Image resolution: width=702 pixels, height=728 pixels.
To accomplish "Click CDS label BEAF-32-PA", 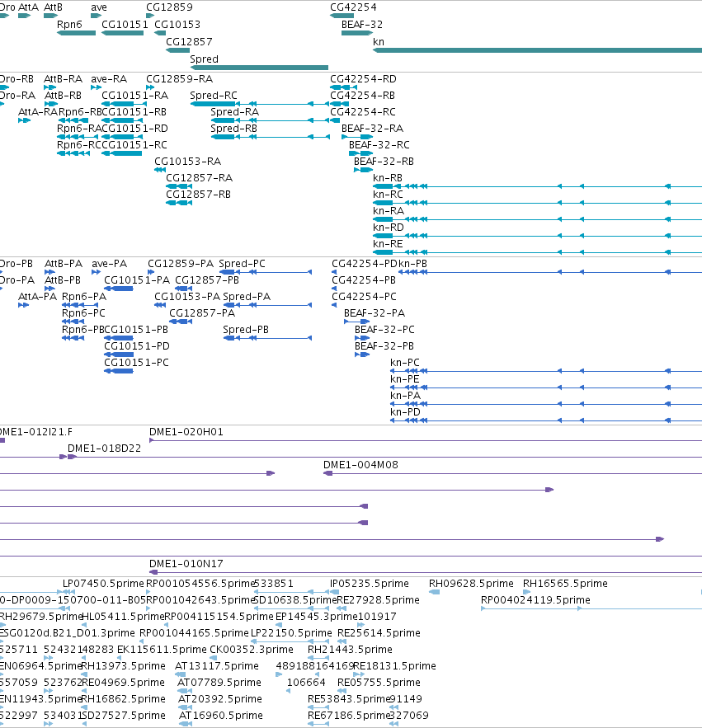I will [375, 313].
